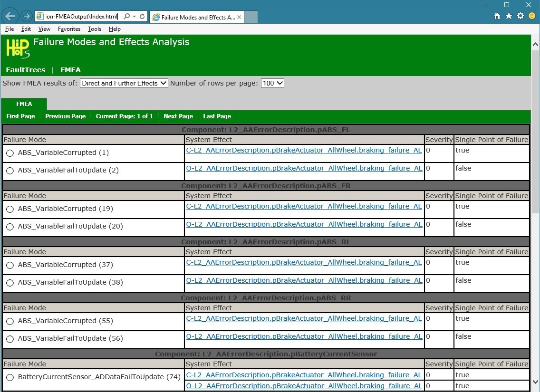Close the Failure Modes and Effects tab

click(239, 18)
